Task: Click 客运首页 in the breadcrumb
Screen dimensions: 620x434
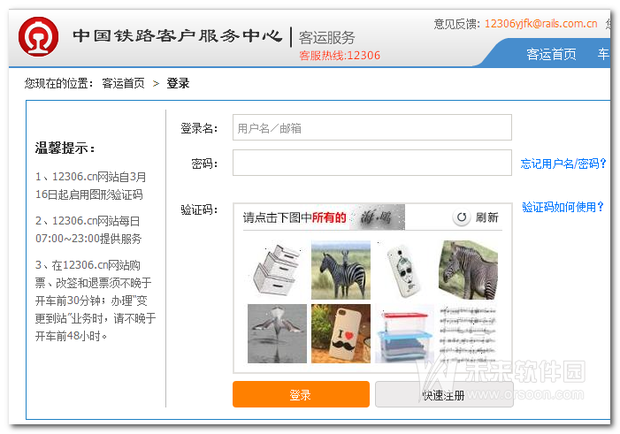Action: coord(123,83)
